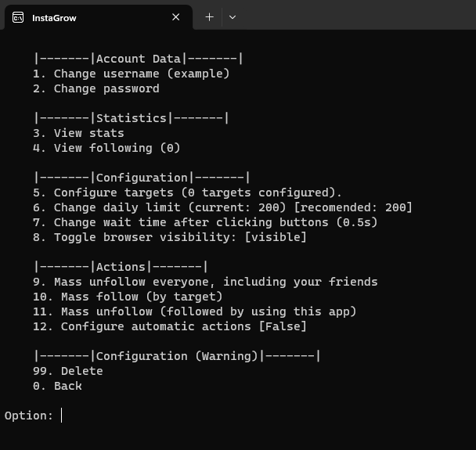This screenshot has height=450, width=476.
Task: Expand the new tab profiles dropdown chevron
Action: [x=233, y=17]
